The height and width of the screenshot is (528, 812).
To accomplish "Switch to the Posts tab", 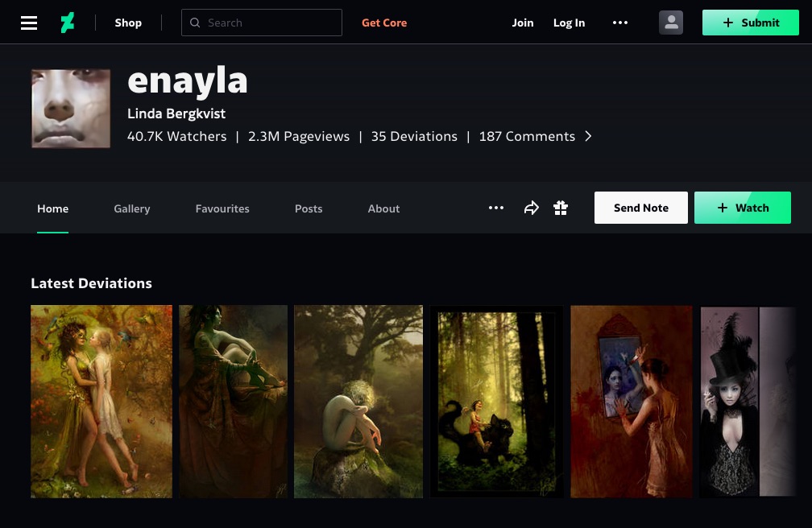I will coord(309,208).
